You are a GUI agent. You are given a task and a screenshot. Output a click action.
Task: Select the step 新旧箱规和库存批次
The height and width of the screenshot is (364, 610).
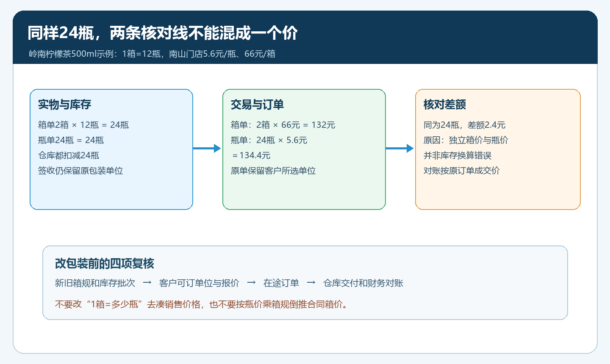coord(95,283)
